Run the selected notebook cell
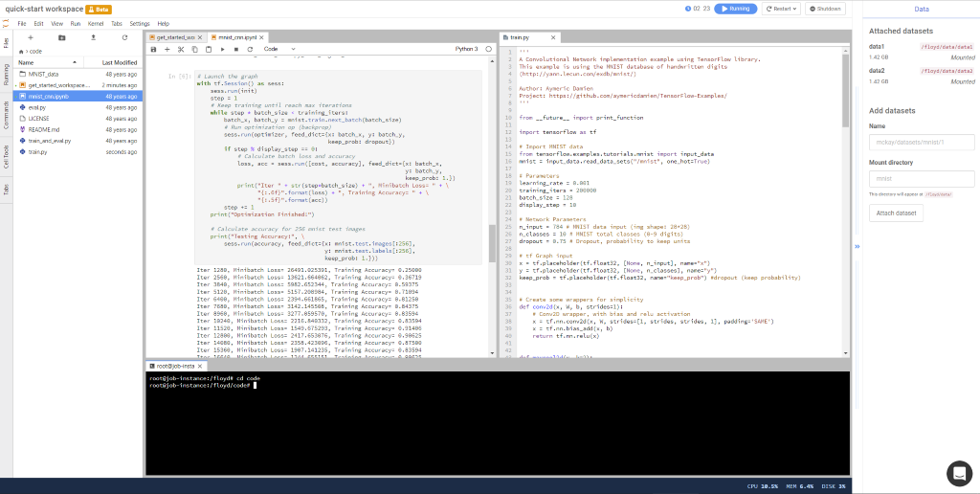 [x=222, y=49]
